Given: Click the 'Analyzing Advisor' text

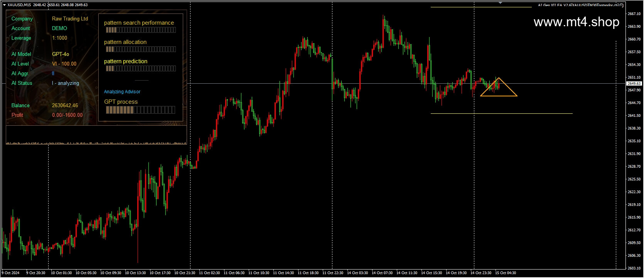Looking at the screenshot, I should point(122,92).
